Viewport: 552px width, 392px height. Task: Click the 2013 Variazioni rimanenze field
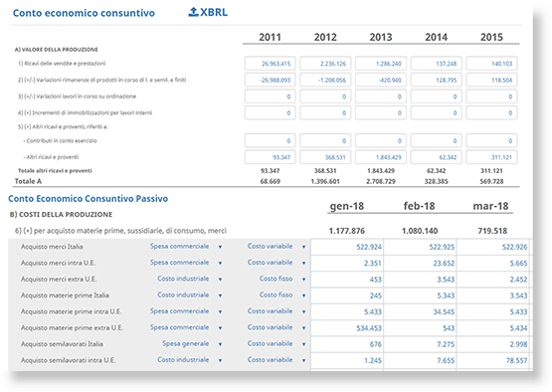click(381, 80)
